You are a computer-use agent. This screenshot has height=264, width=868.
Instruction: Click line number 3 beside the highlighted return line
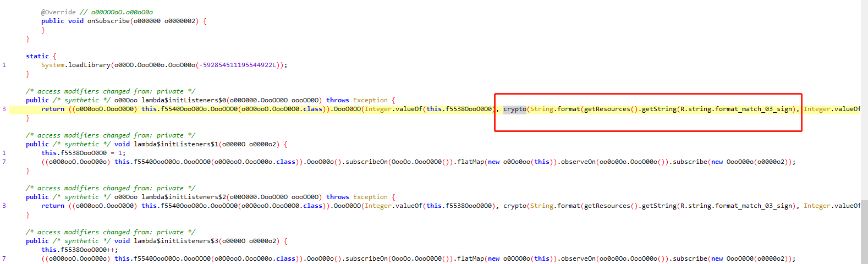click(4, 109)
